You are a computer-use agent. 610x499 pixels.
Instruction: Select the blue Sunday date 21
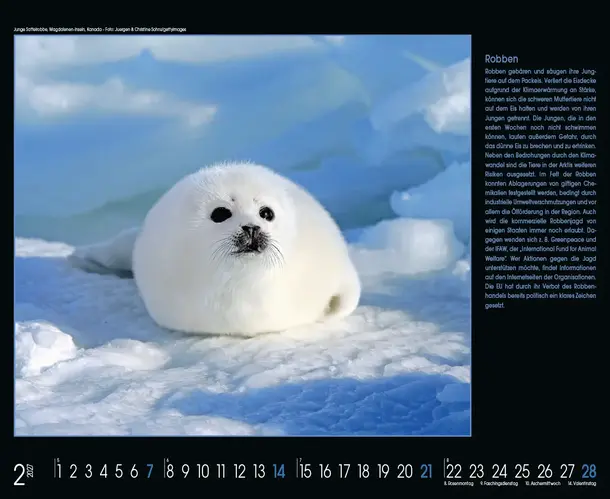[x=426, y=471]
